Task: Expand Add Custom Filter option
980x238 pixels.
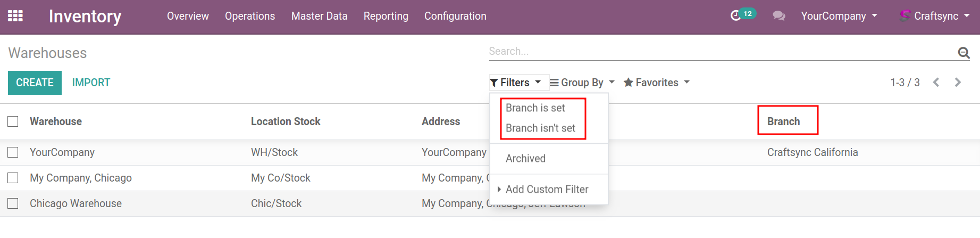Action: pyautogui.click(x=547, y=189)
